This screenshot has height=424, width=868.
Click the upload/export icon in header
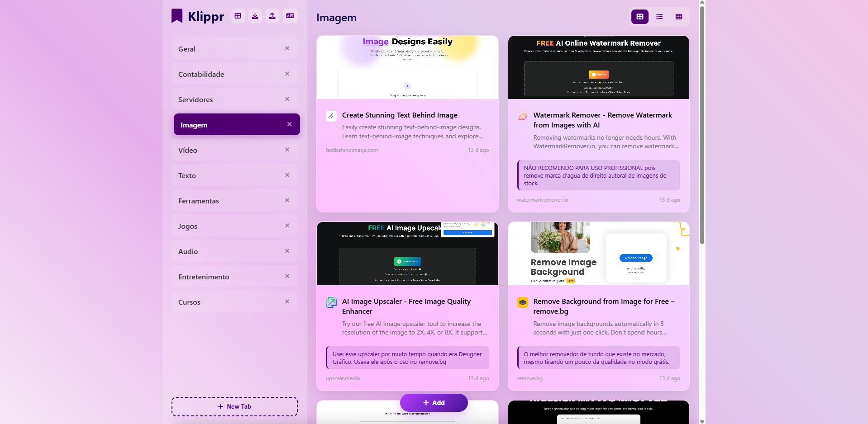[272, 16]
